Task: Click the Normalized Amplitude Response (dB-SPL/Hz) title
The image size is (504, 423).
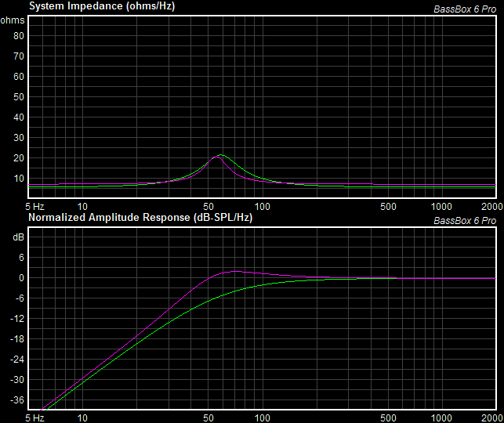Action: tap(140, 218)
